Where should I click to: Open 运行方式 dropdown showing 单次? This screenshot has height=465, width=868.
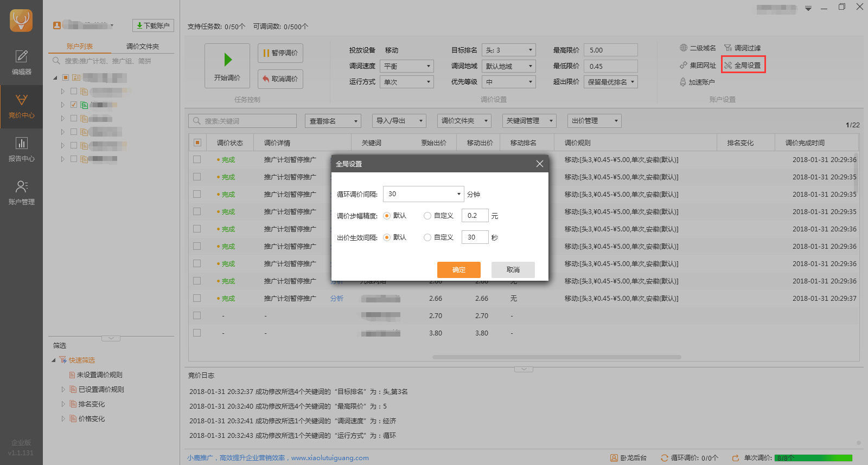coord(407,82)
